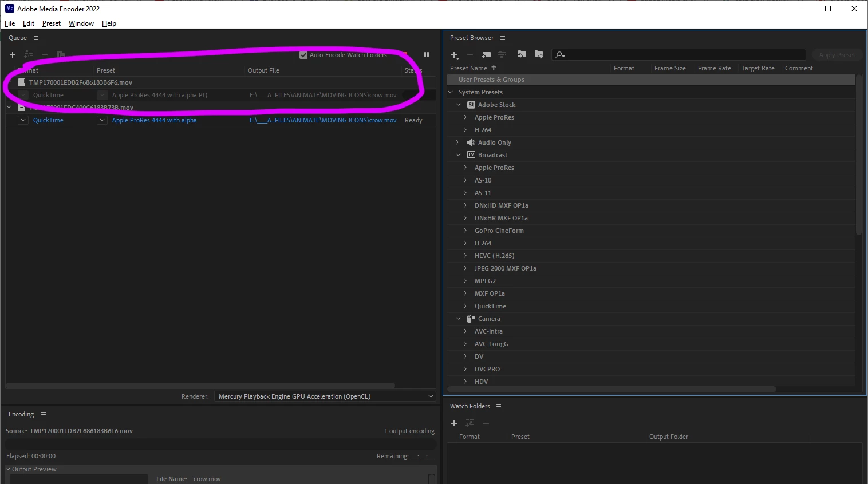Open the Window menu
The image size is (868, 484).
(x=81, y=23)
